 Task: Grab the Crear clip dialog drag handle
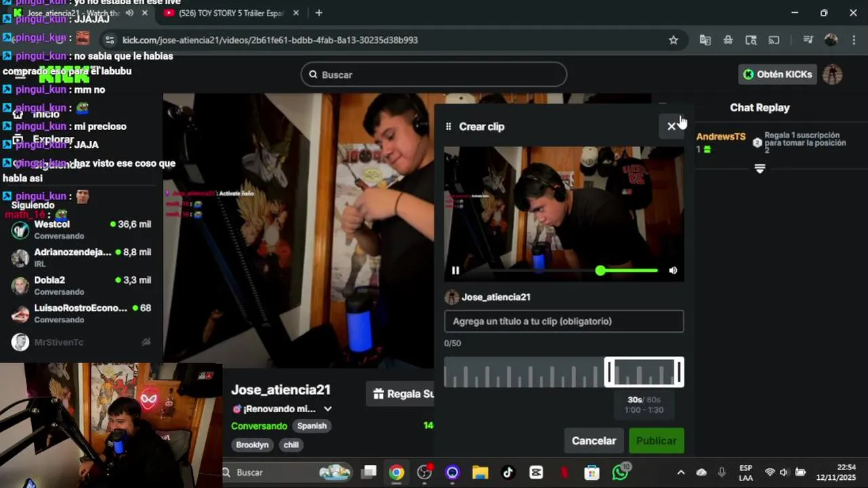coord(449,127)
